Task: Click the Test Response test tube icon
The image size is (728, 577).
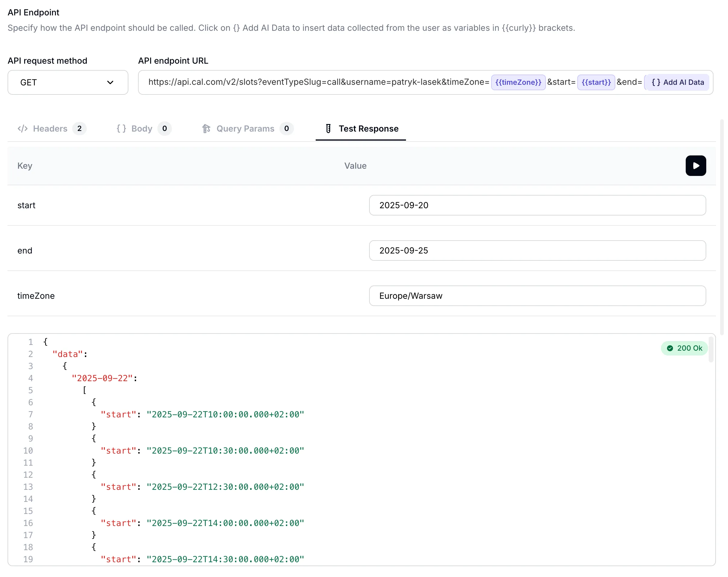Action: (x=328, y=129)
